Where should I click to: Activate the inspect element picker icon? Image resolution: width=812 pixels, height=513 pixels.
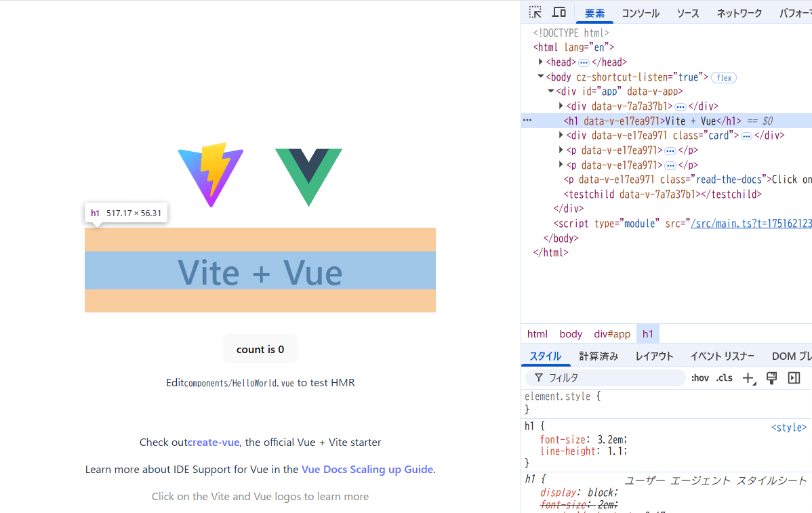535,12
